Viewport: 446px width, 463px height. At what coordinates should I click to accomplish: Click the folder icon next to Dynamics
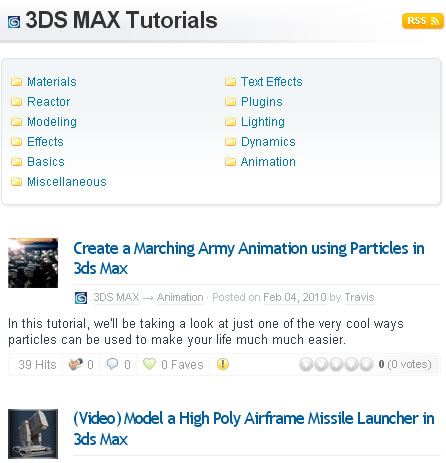coord(230,142)
